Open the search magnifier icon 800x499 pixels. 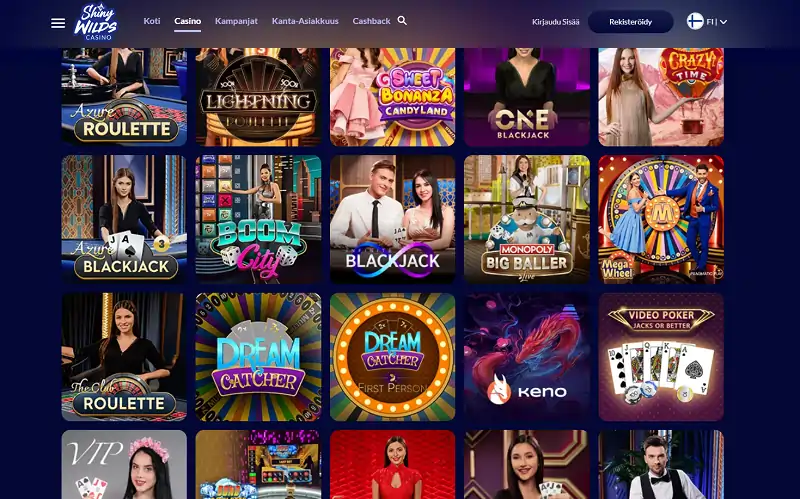402,20
